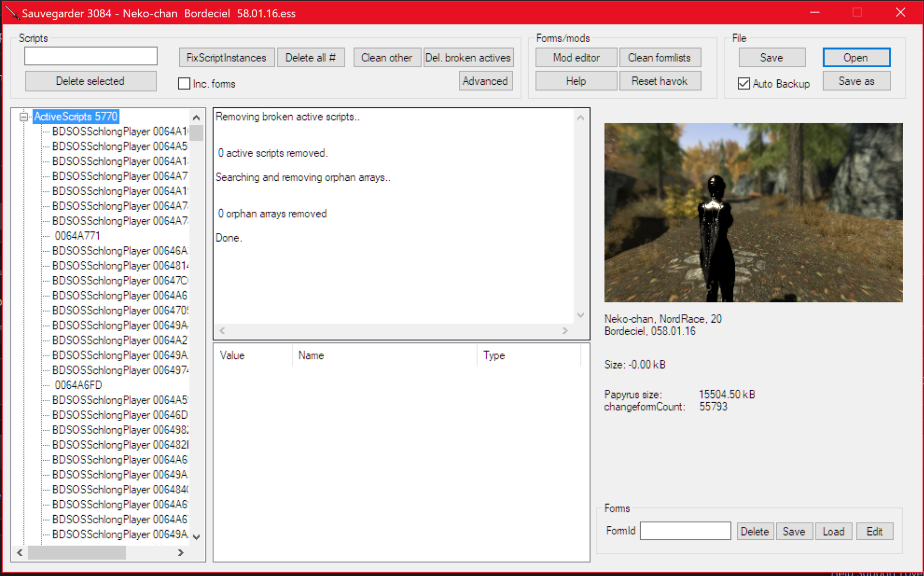Open the Mod editor
This screenshot has width=924, height=576.
pos(576,58)
